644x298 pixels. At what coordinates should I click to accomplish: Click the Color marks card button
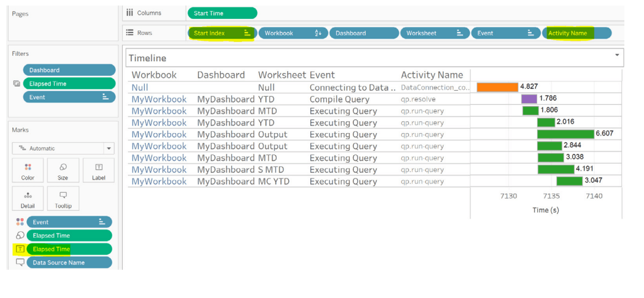tap(28, 172)
